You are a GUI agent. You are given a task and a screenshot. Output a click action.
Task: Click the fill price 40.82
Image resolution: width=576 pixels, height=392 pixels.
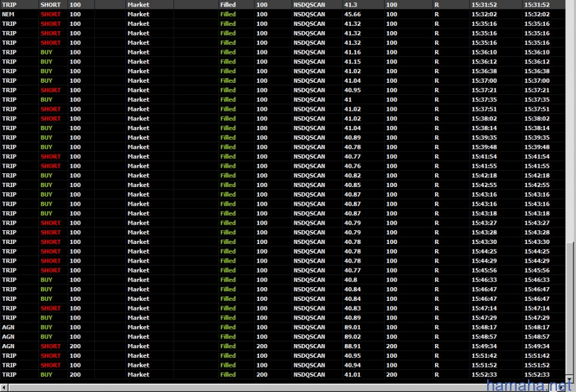pyautogui.click(x=352, y=176)
